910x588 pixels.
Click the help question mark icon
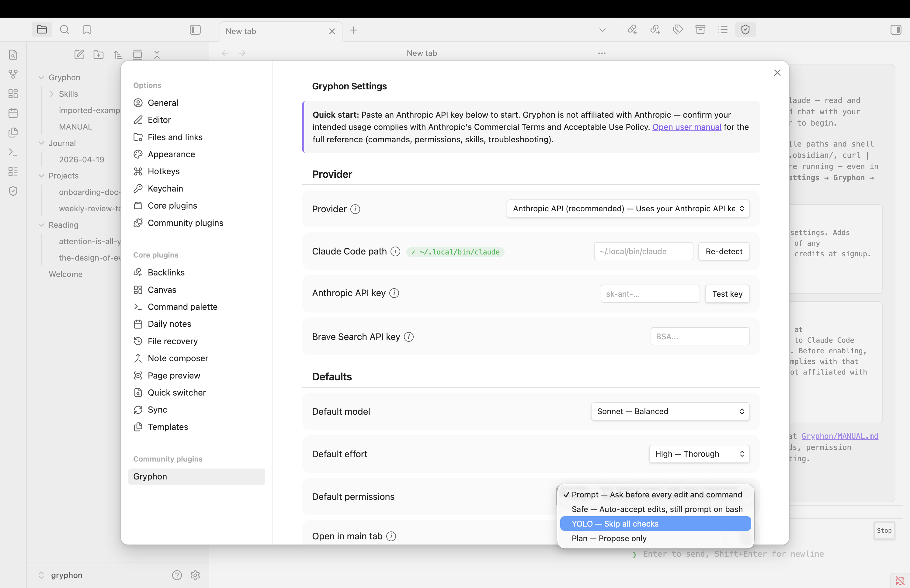pyautogui.click(x=177, y=575)
